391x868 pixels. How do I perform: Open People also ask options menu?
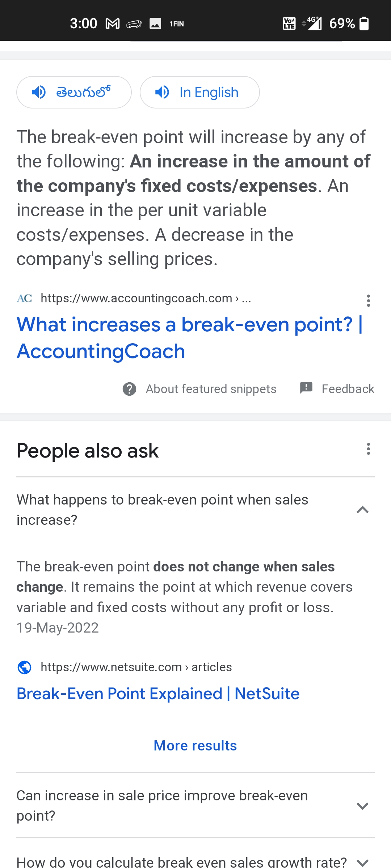[x=368, y=449]
